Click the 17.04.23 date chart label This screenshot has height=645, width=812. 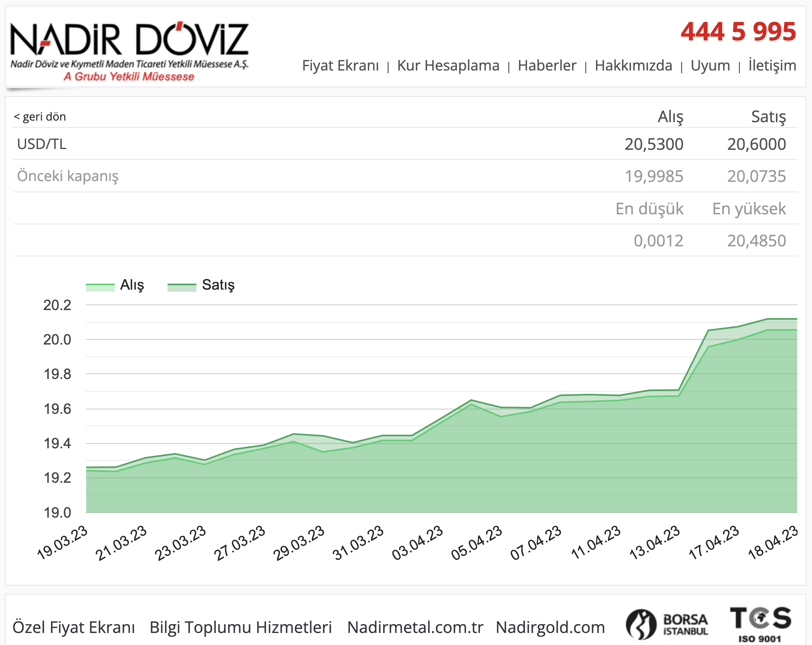pyautogui.click(x=713, y=542)
